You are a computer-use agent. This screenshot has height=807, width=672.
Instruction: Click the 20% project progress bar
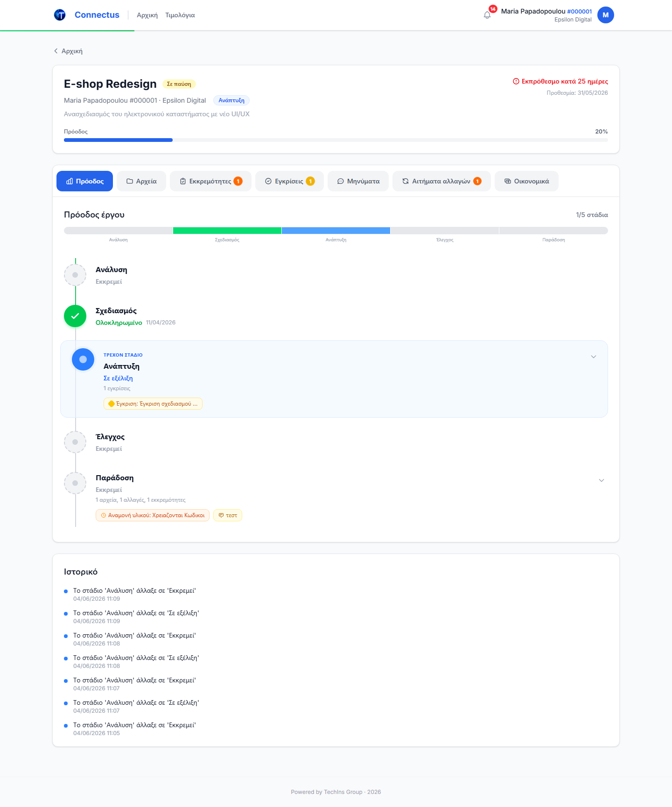(336, 140)
